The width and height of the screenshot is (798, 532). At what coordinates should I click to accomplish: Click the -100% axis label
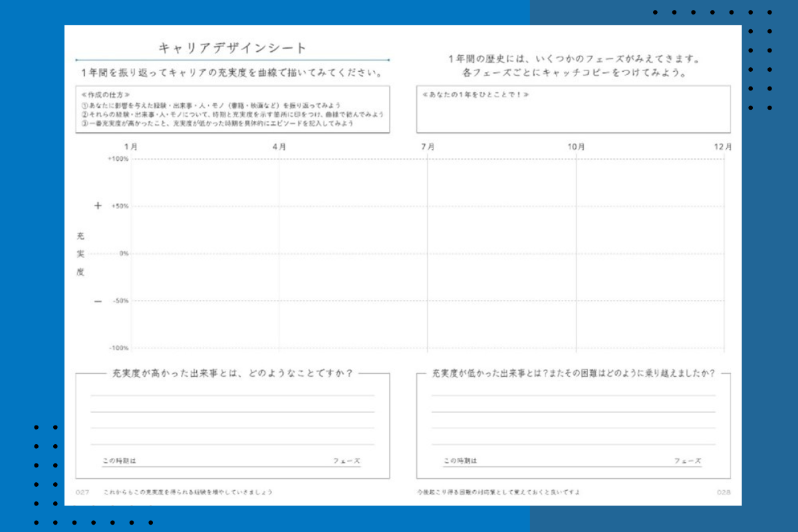[x=118, y=348]
